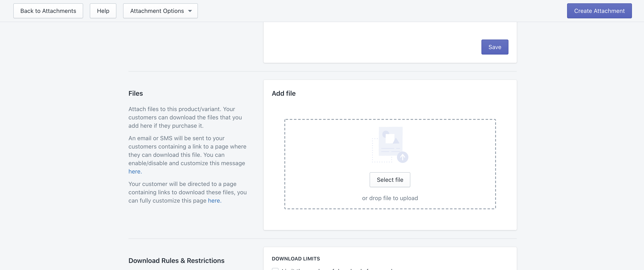
Task: Click the 'or drop file to upload' text
Action: (x=390, y=198)
